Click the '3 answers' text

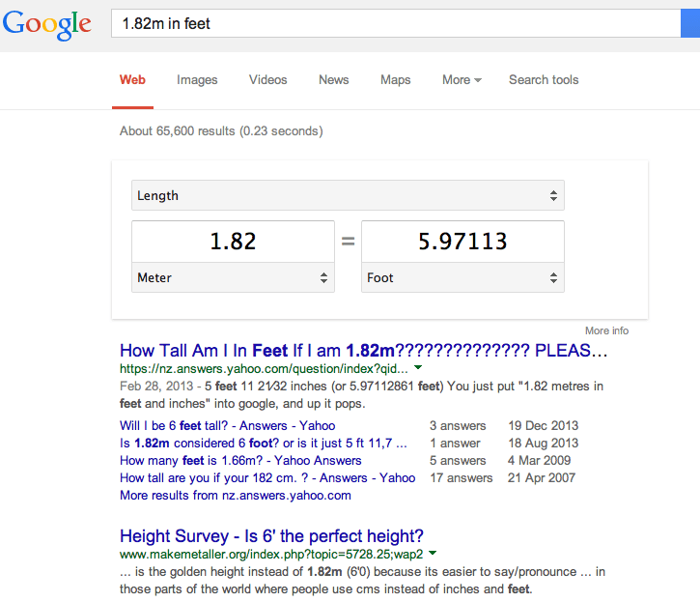click(458, 425)
